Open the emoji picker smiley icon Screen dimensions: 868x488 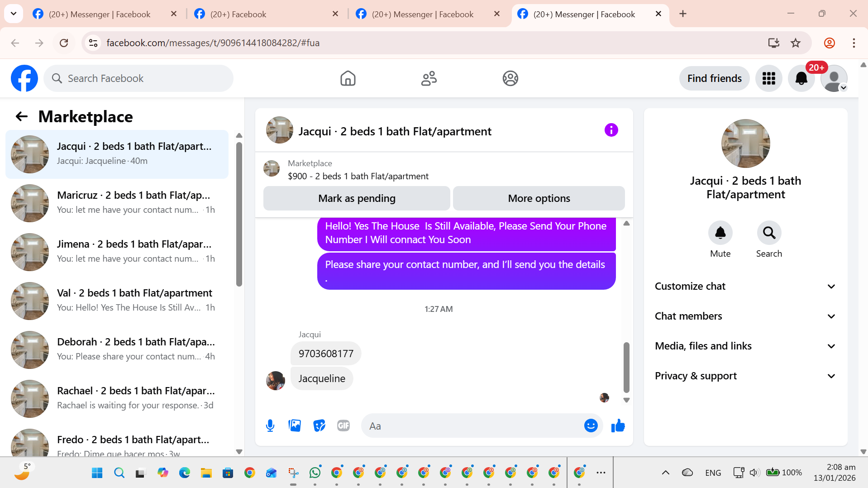pos(591,426)
